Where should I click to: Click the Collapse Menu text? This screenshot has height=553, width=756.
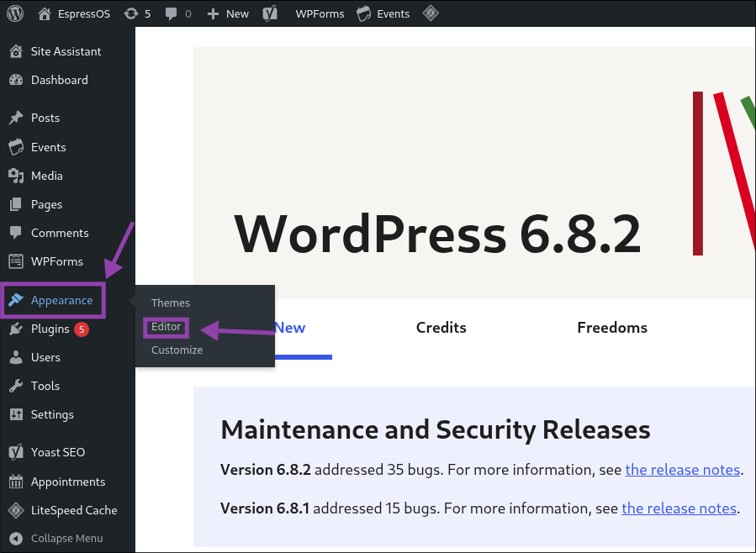click(x=67, y=539)
